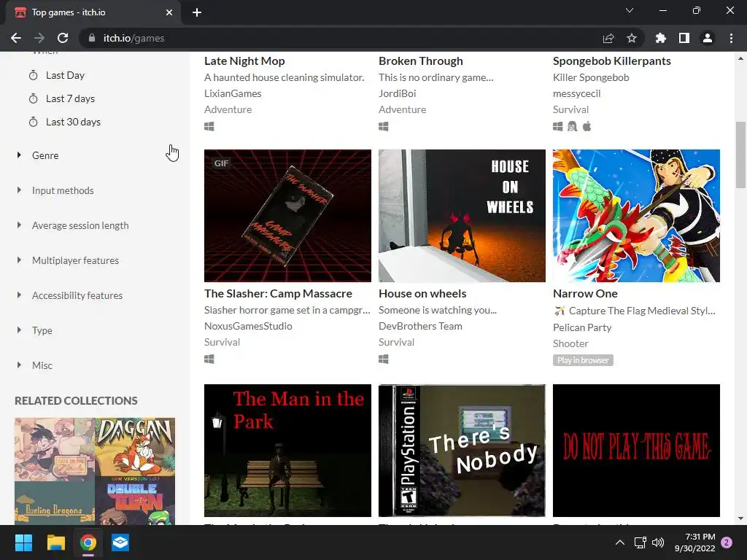Open The Slasher: Camp Massacre title
The width and height of the screenshot is (747, 560).
(x=278, y=293)
